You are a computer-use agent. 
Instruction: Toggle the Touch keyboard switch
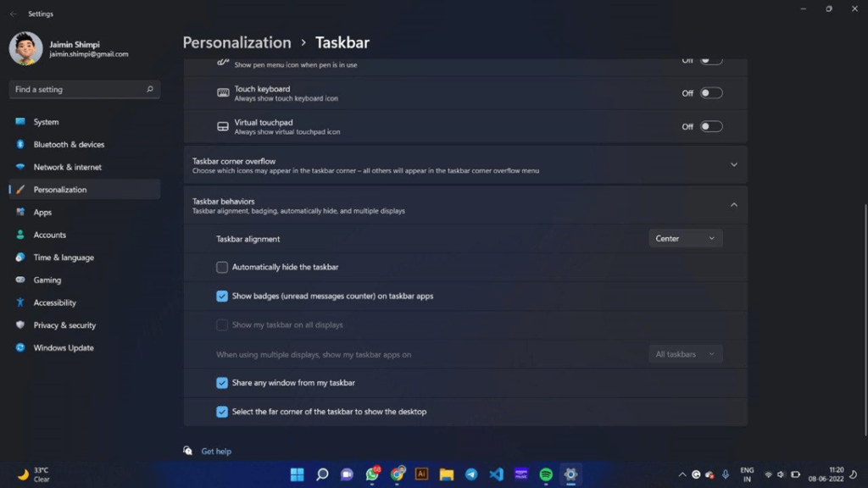(711, 93)
